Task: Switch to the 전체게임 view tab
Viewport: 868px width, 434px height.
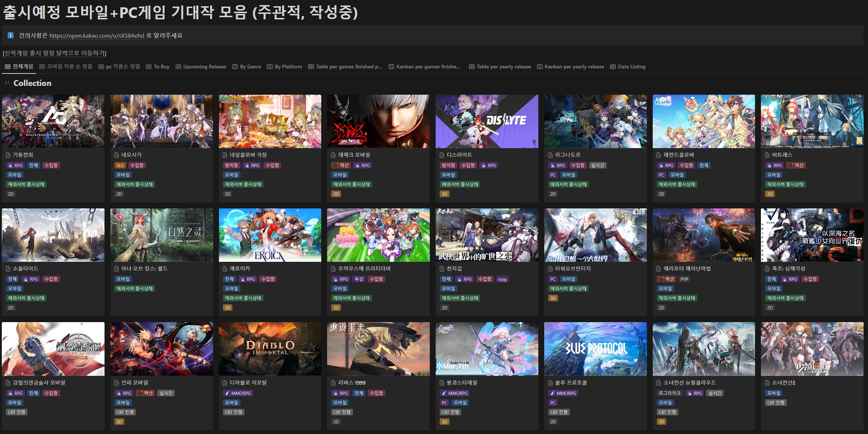Action: [19, 67]
